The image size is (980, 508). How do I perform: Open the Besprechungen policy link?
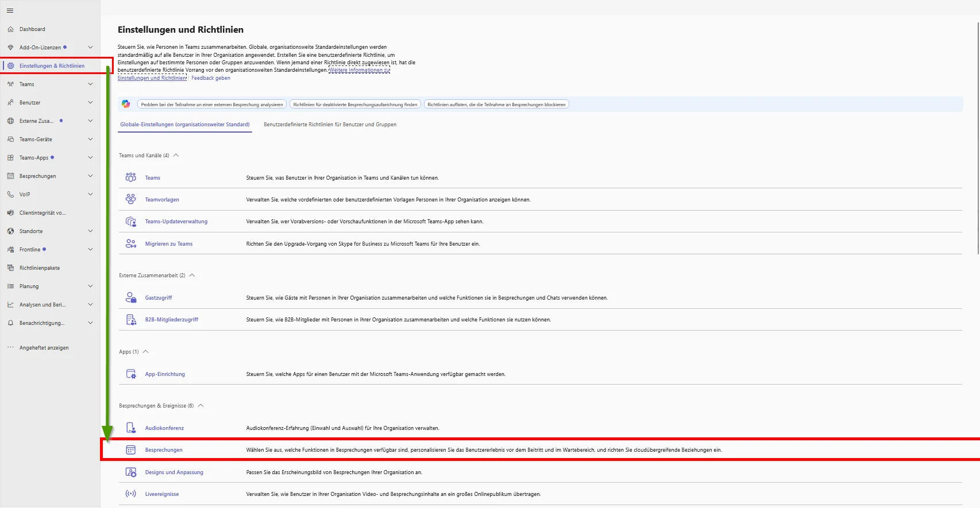point(164,449)
